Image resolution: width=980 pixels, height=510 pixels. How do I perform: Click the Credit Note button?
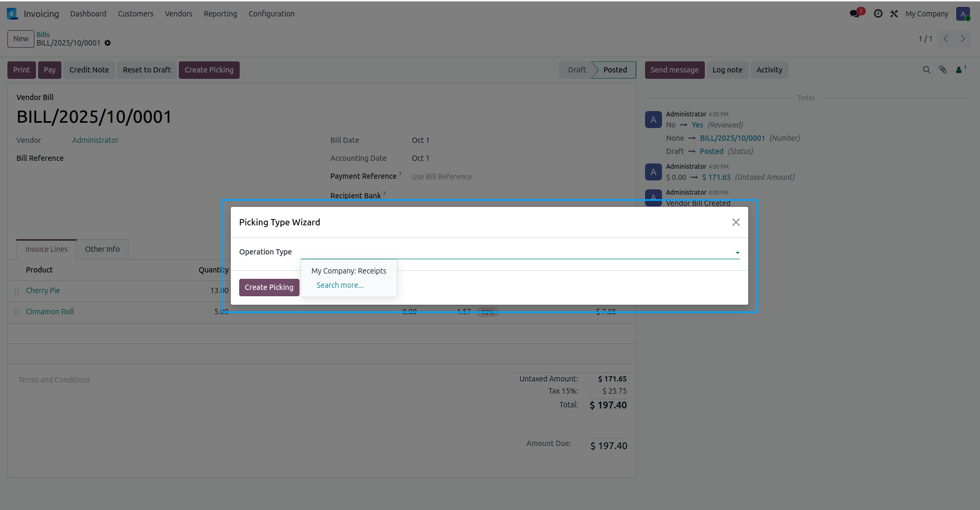pyautogui.click(x=89, y=70)
